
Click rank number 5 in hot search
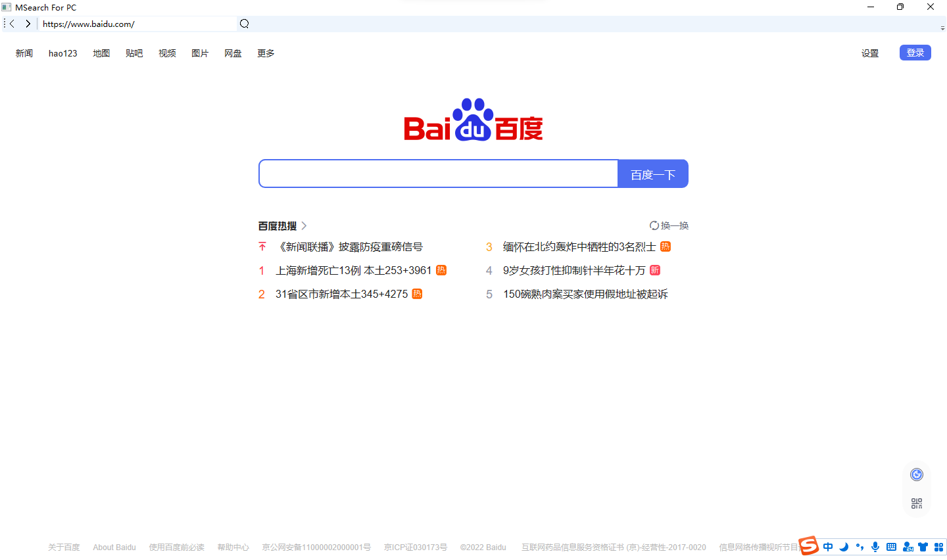tap(489, 294)
